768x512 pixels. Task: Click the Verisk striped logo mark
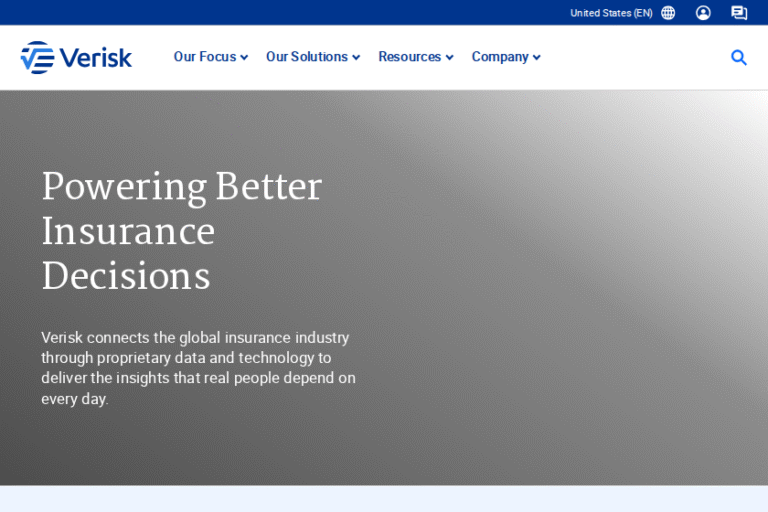[37, 58]
